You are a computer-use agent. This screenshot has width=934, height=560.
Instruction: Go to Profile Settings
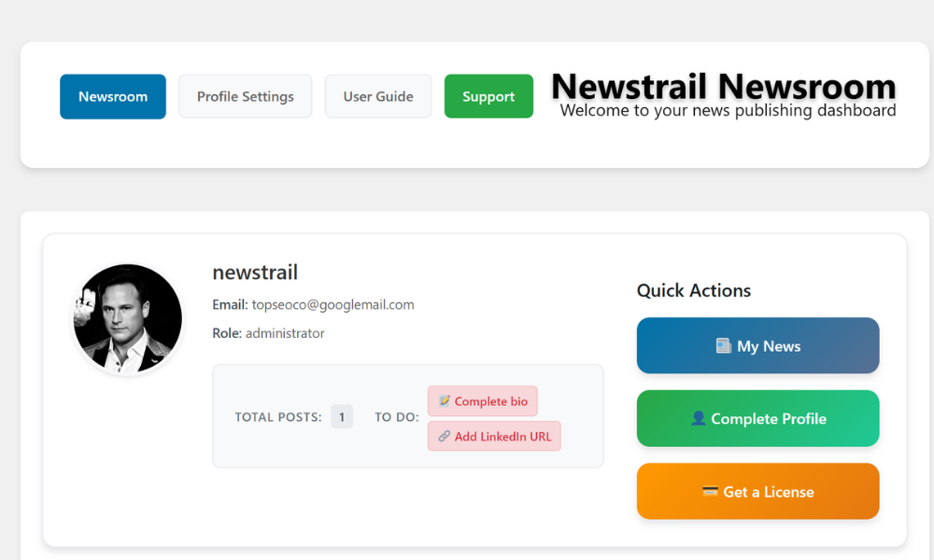(x=245, y=96)
